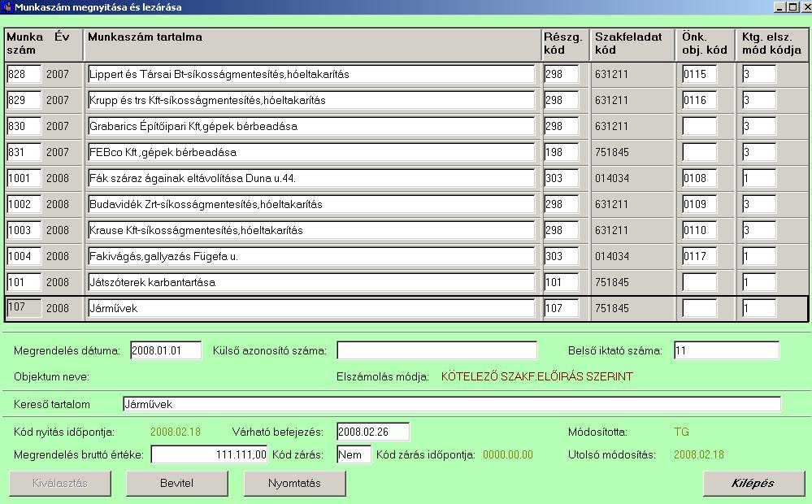
Task: Click empty Önk. obj. kód in Járművek row
Action: click(700, 307)
